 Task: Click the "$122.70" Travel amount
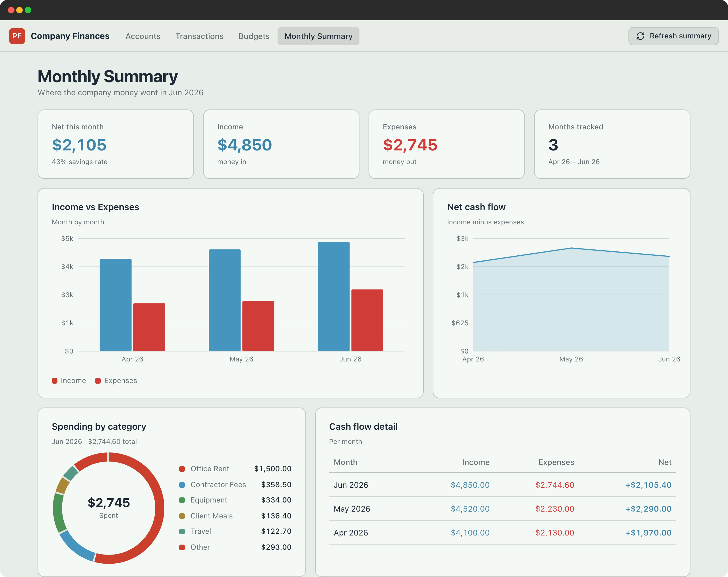[276, 531]
